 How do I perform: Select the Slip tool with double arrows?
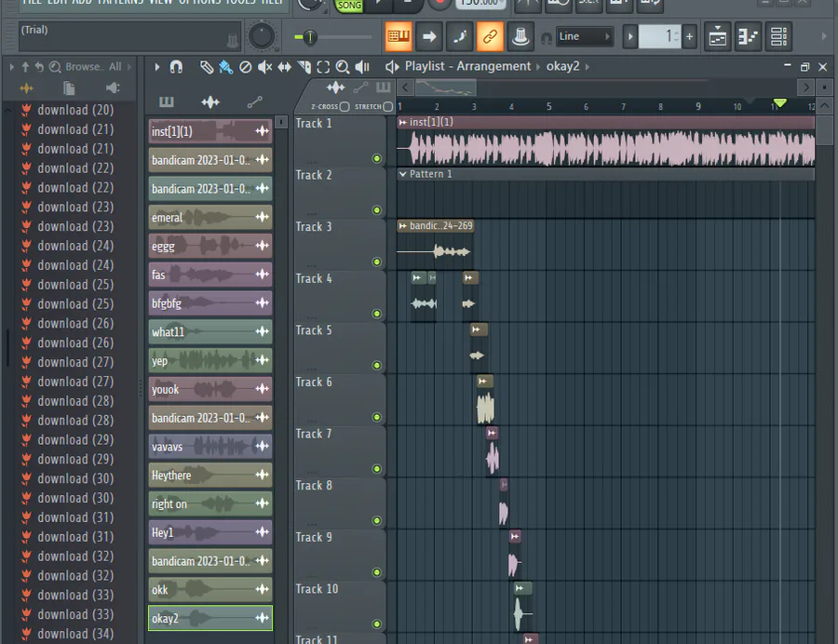pos(284,67)
